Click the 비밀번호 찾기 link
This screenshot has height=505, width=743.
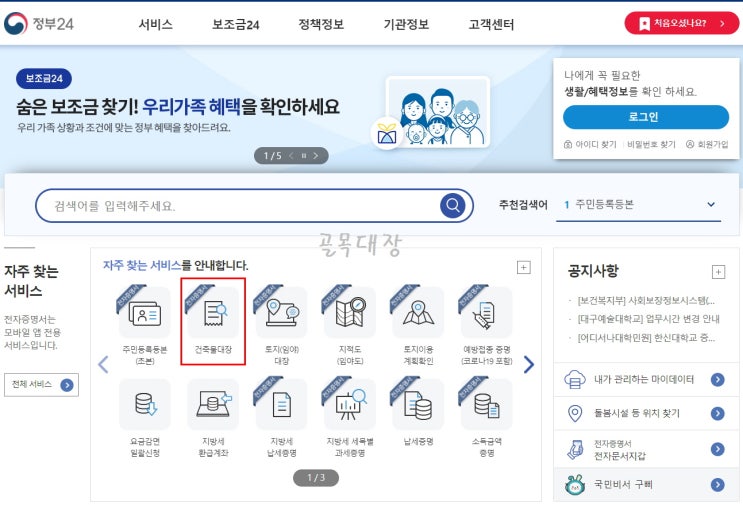click(651, 144)
